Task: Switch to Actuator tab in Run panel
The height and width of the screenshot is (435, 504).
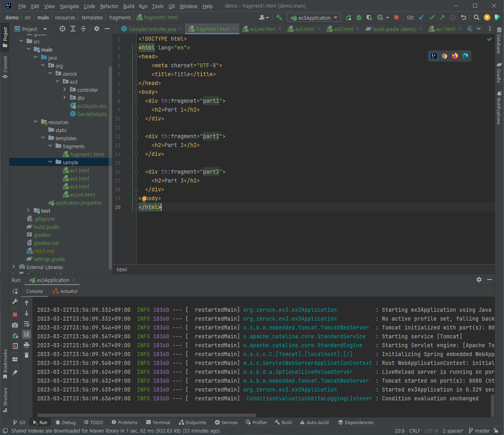Action: pyautogui.click(x=65, y=291)
